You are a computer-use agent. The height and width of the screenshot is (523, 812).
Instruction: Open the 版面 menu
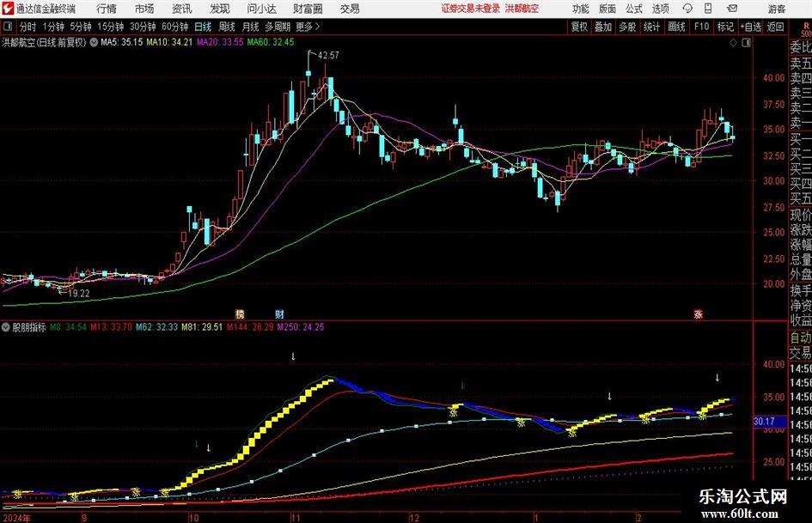pyautogui.click(x=607, y=9)
